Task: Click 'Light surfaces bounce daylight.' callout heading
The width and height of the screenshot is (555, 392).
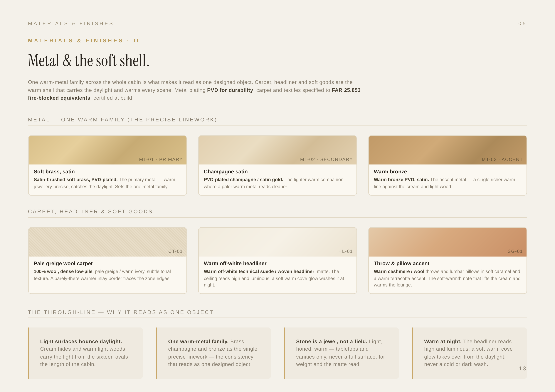Action: [x=81, y=341]
